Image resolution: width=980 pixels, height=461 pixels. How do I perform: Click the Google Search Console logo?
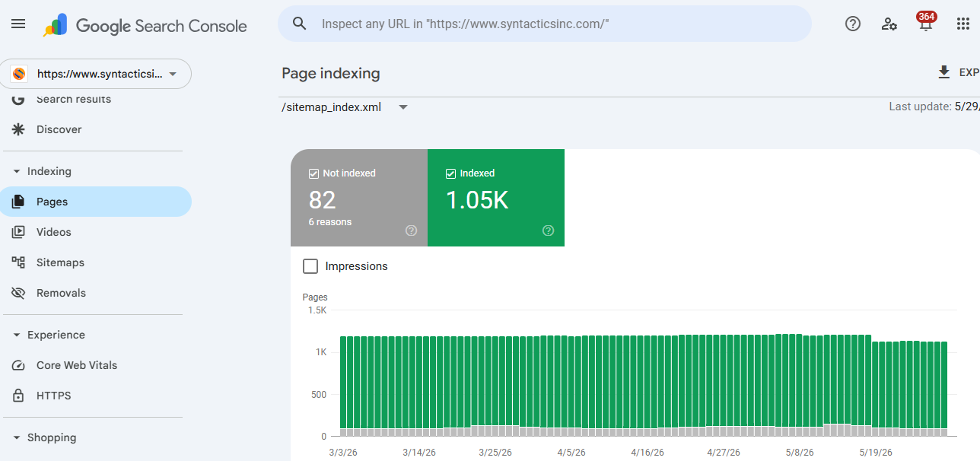[145, 25]
